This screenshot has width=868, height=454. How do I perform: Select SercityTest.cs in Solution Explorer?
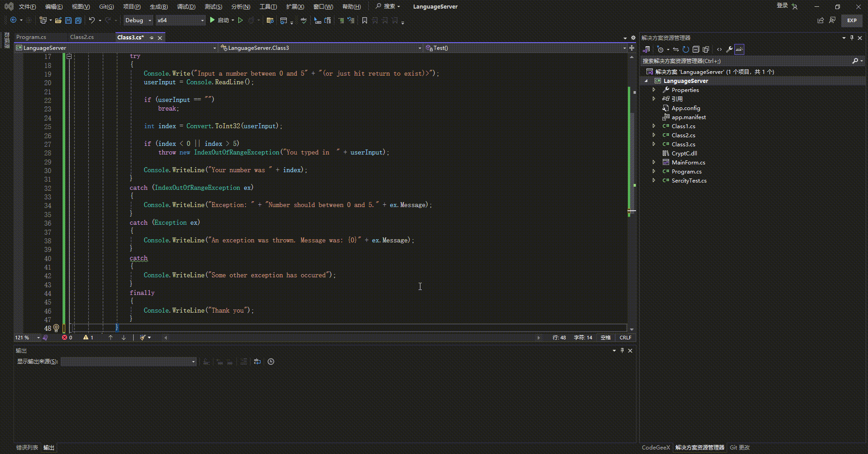point(689,180)
